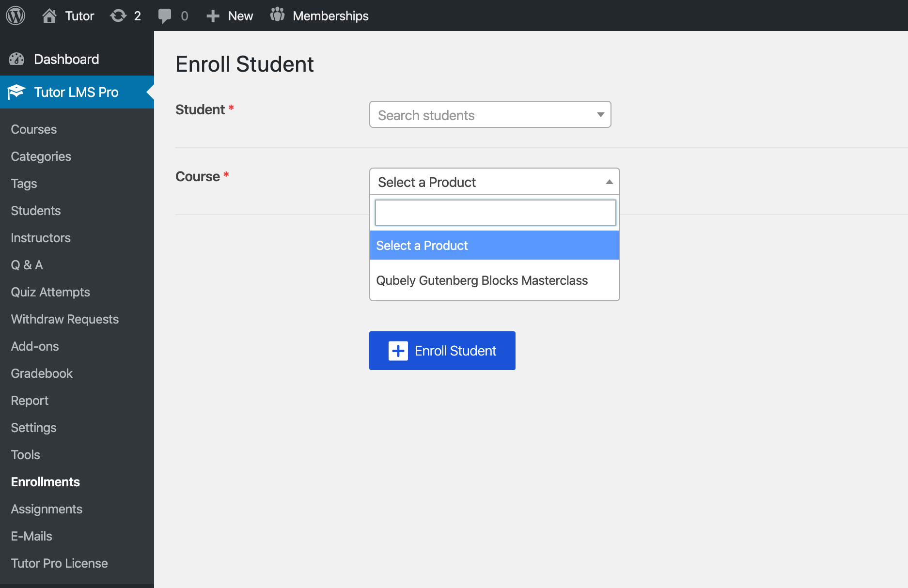Click New in the admin bar
The image size is (908, 588).
pos(240,16)
